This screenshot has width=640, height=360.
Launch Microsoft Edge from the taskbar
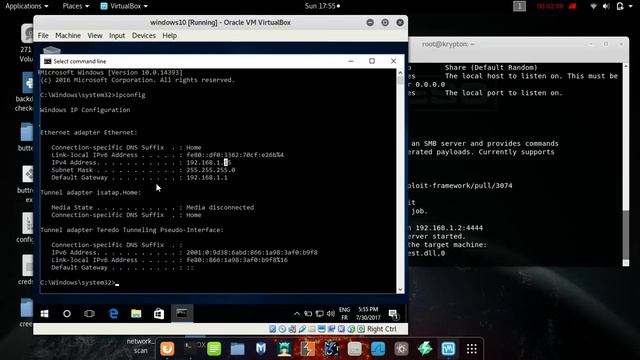click(x=113, y=313)
